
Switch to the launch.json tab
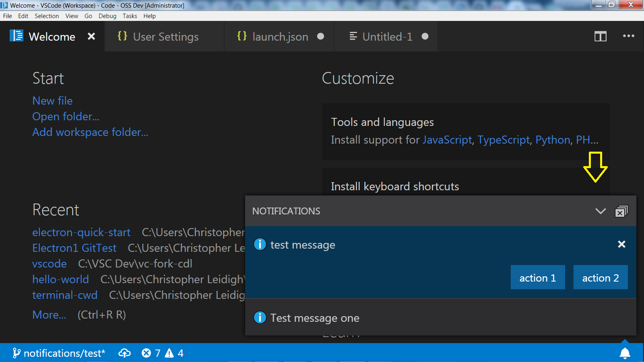pos(280,37)
